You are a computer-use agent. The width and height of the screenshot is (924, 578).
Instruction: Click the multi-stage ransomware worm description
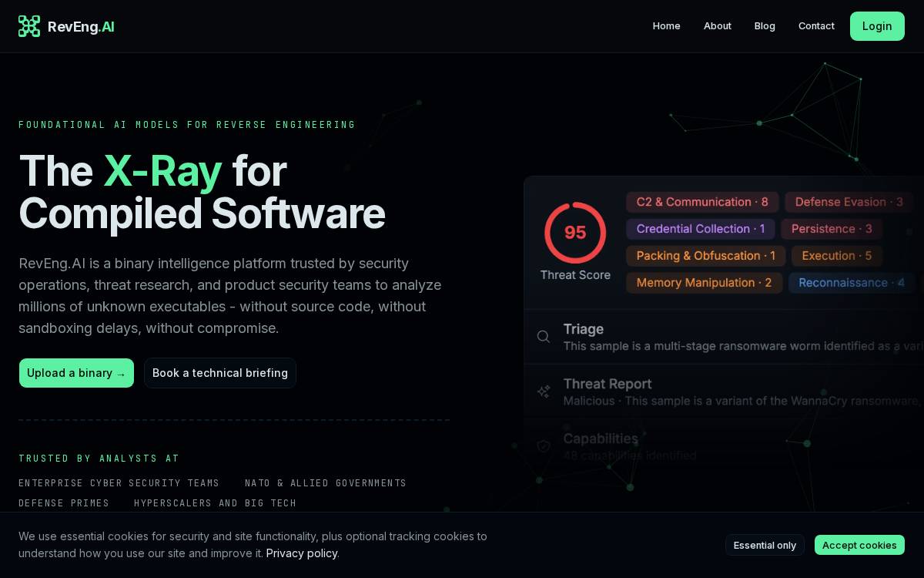(743, 346)
